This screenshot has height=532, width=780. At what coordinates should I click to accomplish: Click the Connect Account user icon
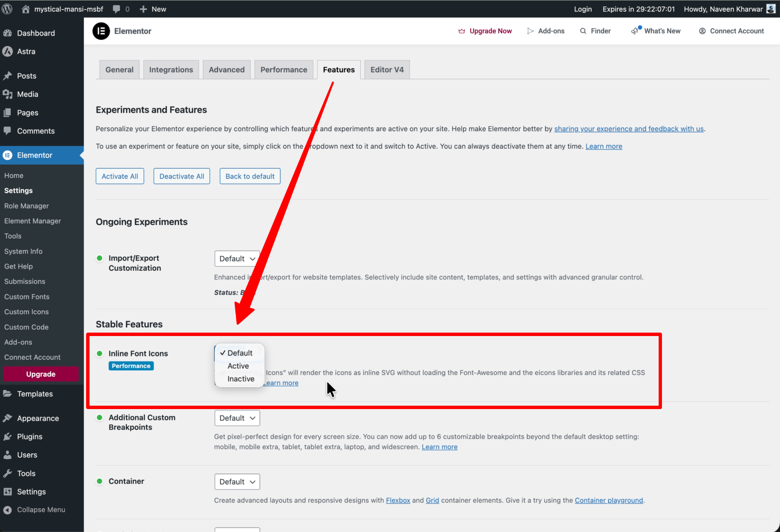point(702,31)
